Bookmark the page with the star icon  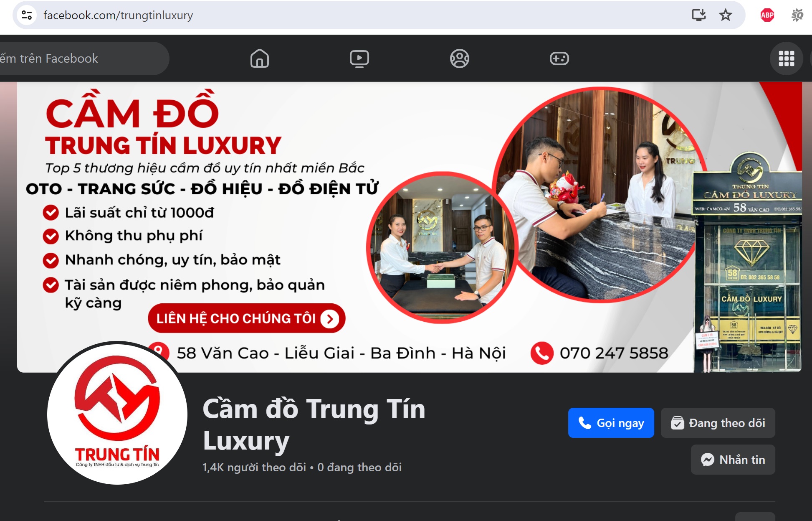725,15
